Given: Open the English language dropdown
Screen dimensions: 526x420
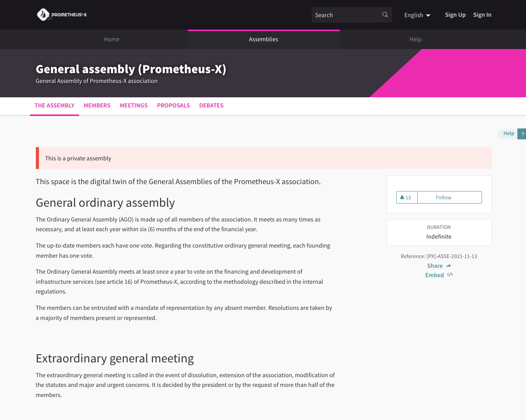Looking at the screenshot, I should [417, 15].
